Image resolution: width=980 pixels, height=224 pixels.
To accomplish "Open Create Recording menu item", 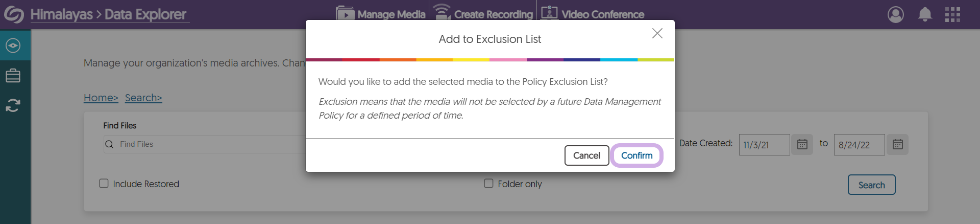I will click(x=484, y=14).
